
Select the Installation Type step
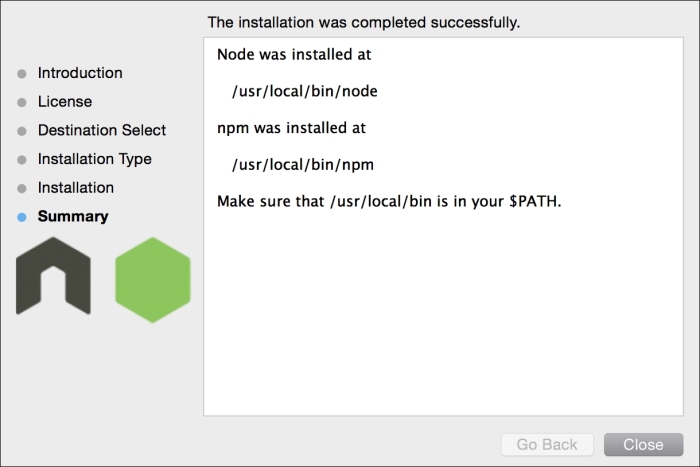click(x=95, y=159)
